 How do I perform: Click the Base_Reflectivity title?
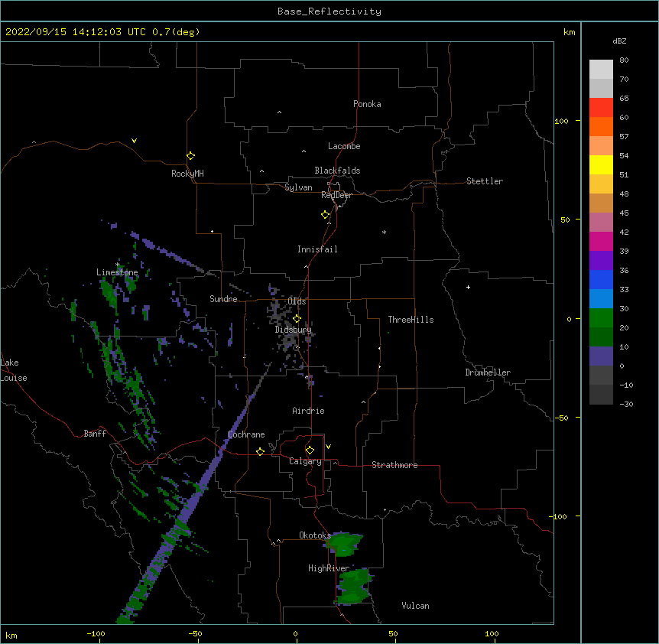tap(329, 11)
